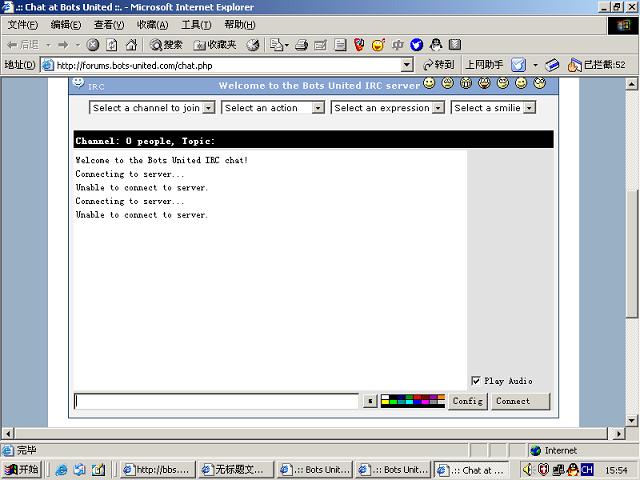Open the 文件(F) File menu
Viewport: 640px width, 480px height.
23,25
